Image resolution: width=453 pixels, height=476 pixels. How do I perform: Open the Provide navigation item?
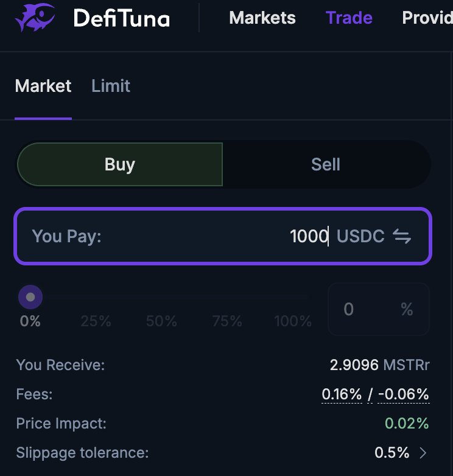pyautogui.click(x=427, y=18)
